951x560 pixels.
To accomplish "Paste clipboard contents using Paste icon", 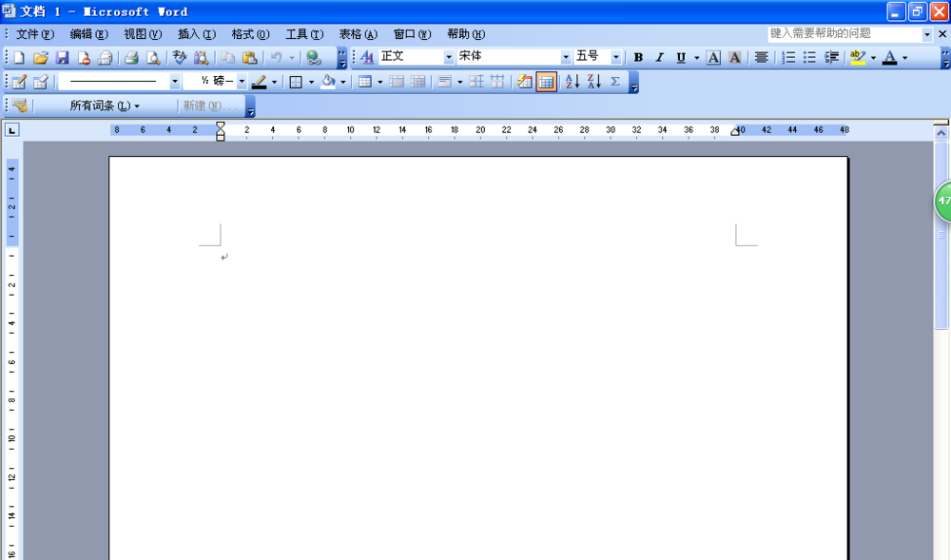I will (x=249, y=58).
